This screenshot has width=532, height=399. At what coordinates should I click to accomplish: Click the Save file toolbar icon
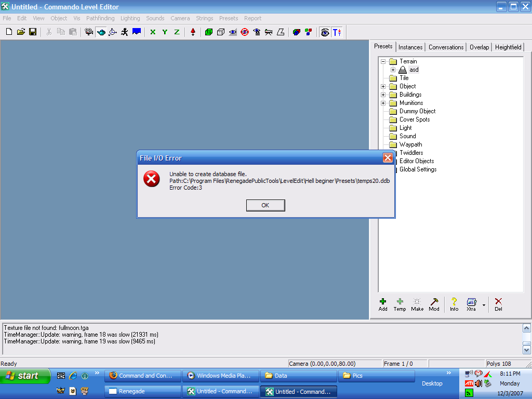(33, 32)
